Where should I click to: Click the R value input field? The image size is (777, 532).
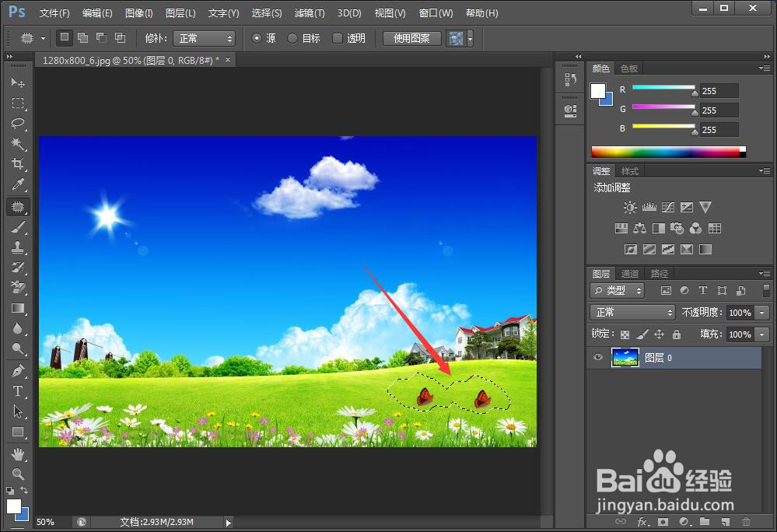(719, 91)
